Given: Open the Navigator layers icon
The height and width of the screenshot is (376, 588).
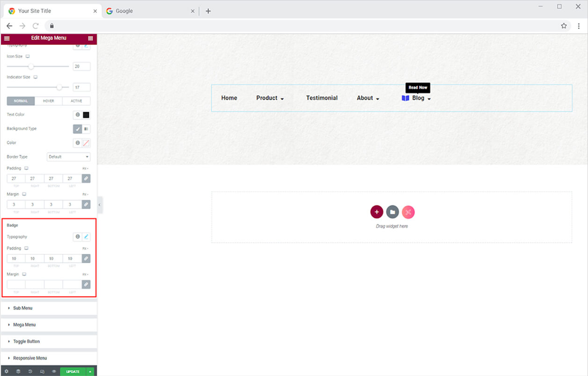Looking at the screenshot, I should (x=18, y=372).
